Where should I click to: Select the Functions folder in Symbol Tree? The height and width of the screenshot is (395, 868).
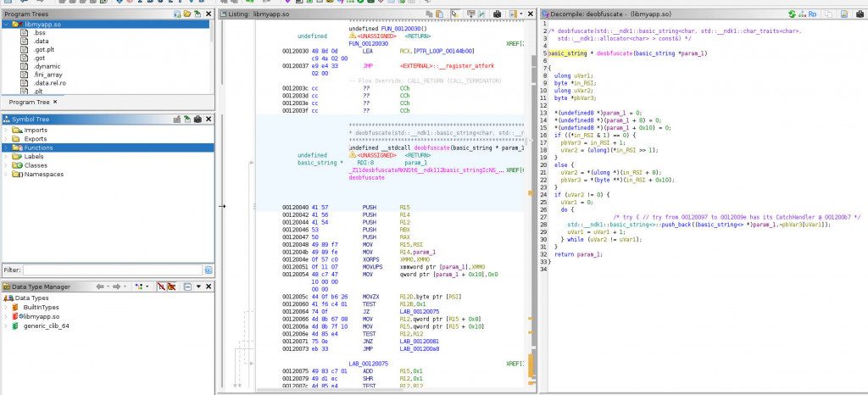[x=39, y=147]
